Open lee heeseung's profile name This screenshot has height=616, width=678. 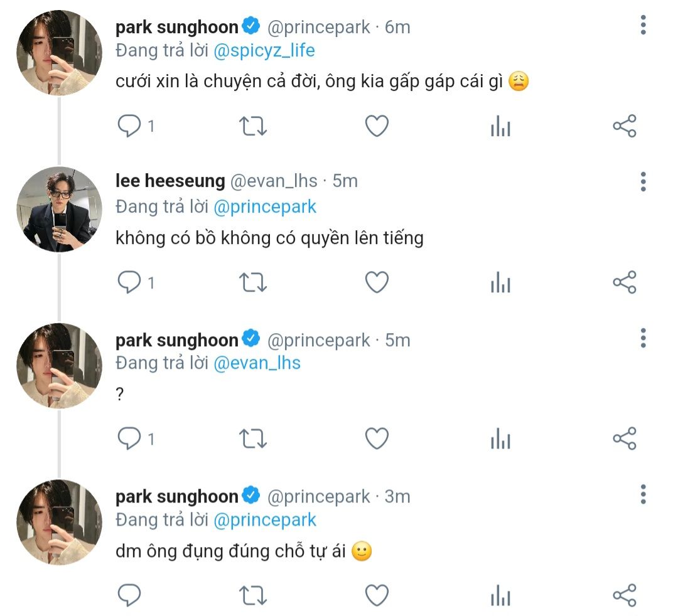coord(170,181)
